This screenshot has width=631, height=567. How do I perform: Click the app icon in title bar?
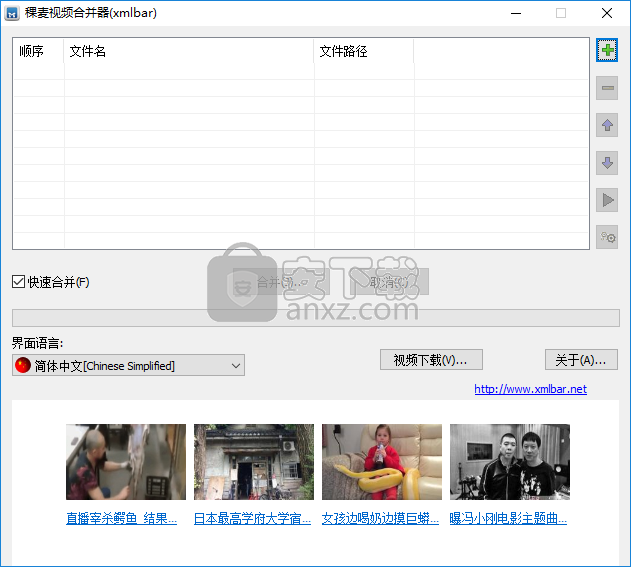click(x=14, y=13)
